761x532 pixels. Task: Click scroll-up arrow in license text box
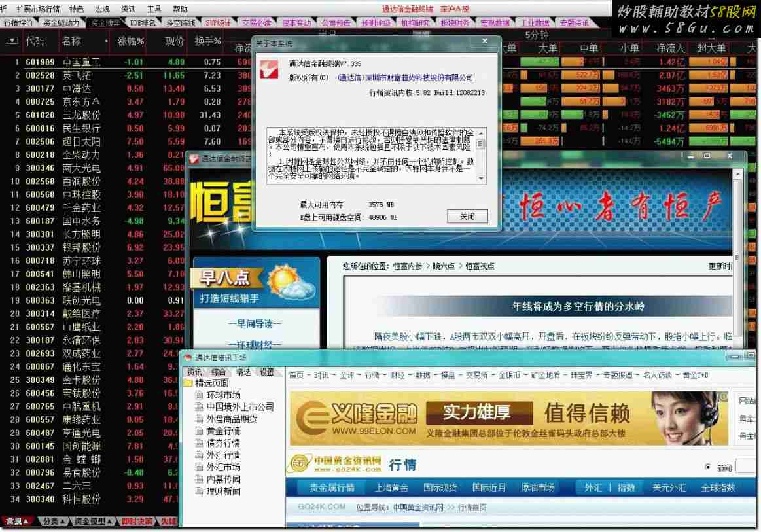(480, 133)
